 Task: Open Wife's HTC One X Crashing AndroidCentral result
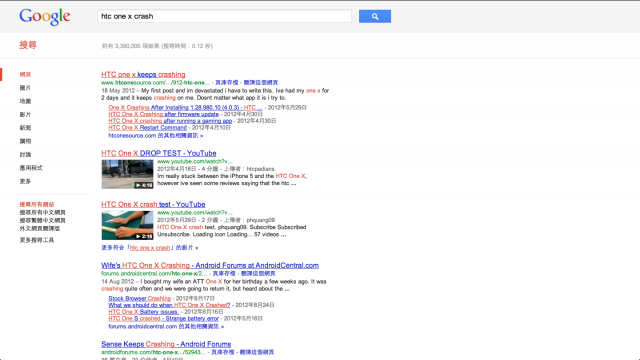(x=210, y=266)
